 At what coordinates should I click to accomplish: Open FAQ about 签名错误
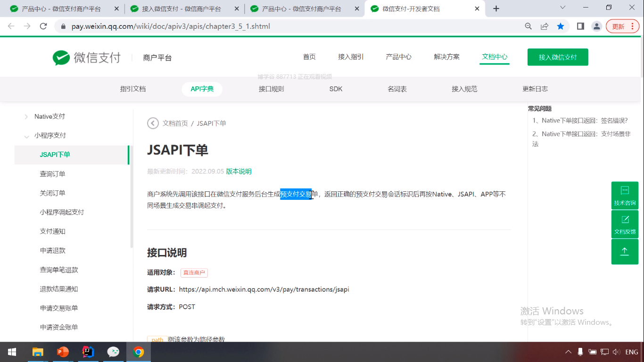580,121
